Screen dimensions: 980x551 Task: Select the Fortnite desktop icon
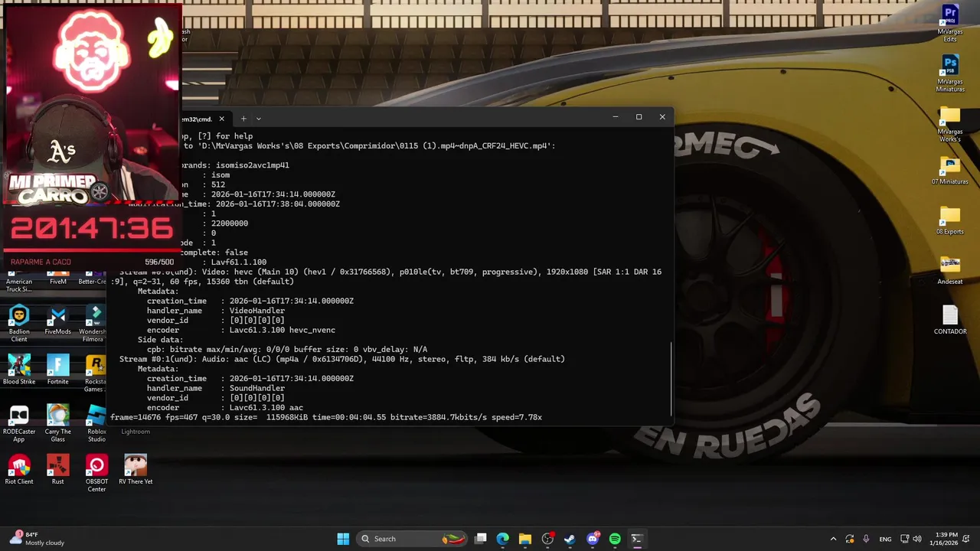(57, 370)
